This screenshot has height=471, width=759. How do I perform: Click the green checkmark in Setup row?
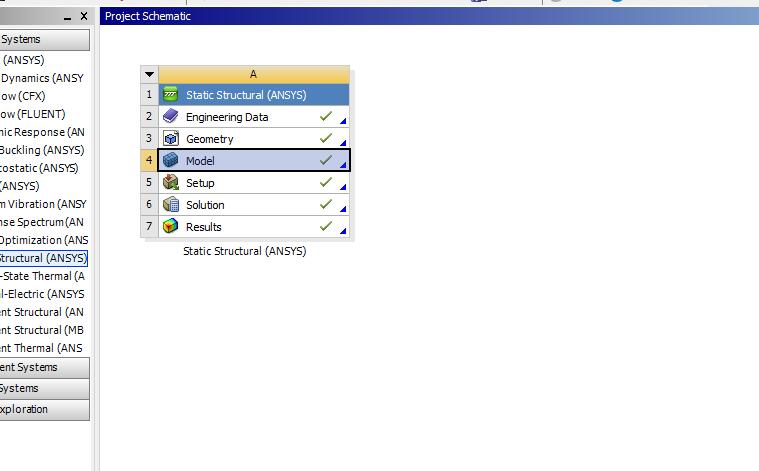tap(326, 182)
